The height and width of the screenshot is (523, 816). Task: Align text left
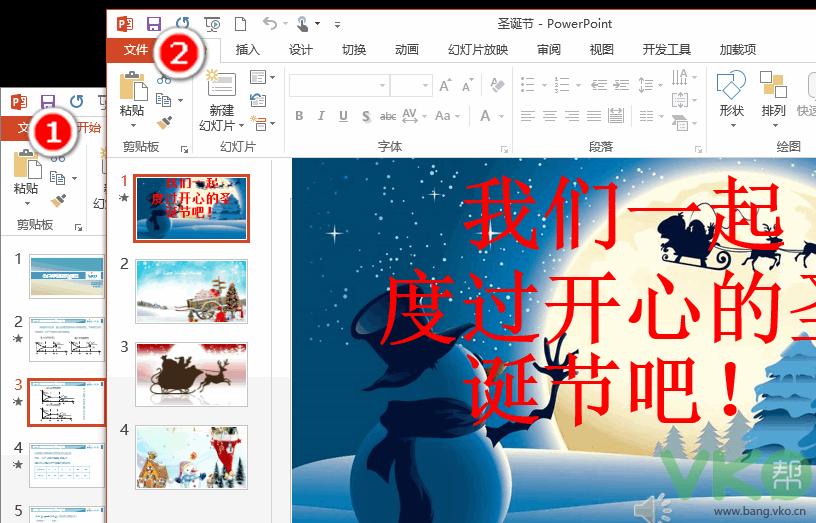pyautogui.click(x=528, y=116)
